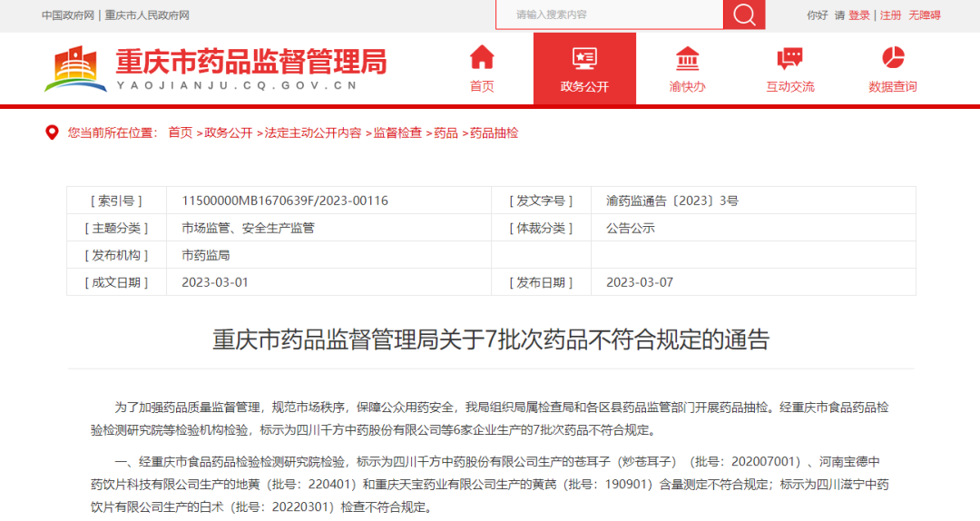The image size is (980, 521).
Task: Open the 政务公开 navigation label
Action: click(584, 86)
